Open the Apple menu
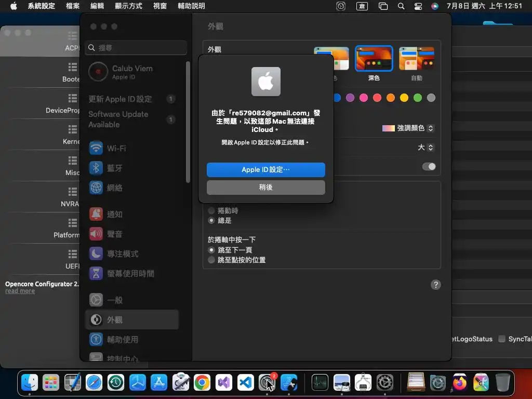532x399 pixels. tap(14, 6)
